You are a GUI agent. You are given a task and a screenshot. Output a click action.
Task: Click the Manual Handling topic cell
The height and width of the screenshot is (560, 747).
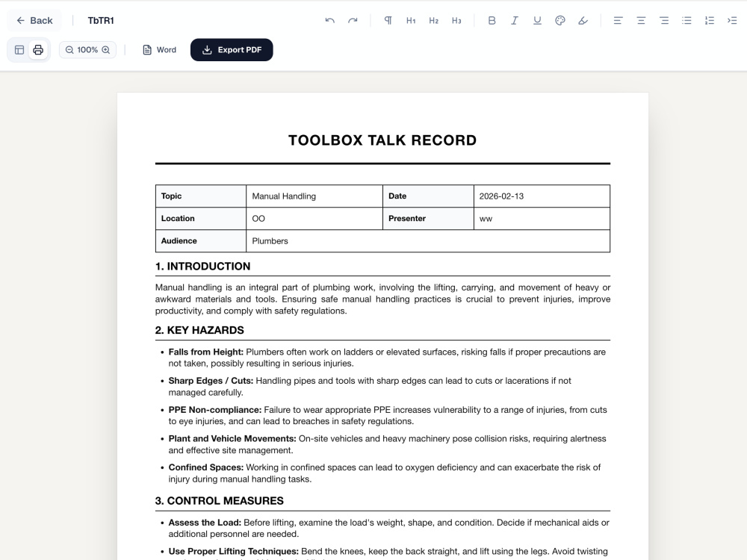pyautogui.click(x=314, y=196)
